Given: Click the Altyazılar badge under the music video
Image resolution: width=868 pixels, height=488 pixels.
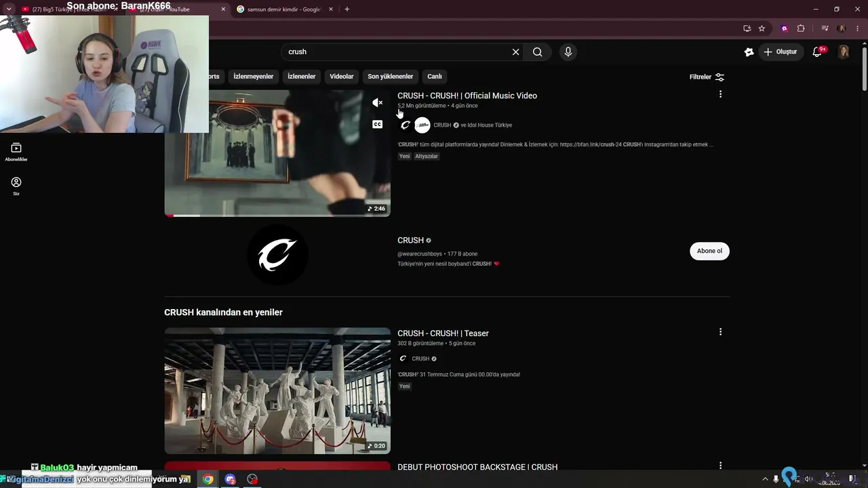Looking at the screenshot, I should 427,157.
